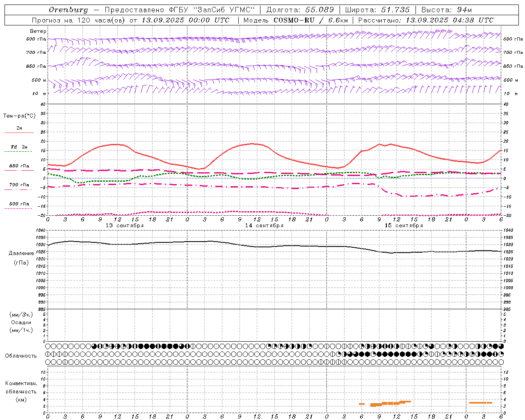Click the left-side "10 м" wind level label
The width and height of the screenshot is (525, 420).
click(39, 94)
